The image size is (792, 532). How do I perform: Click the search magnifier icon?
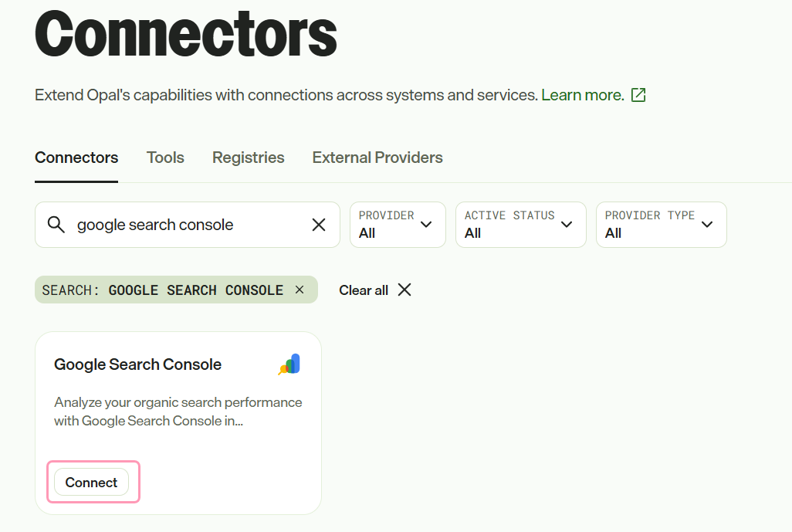pos(56,225)
